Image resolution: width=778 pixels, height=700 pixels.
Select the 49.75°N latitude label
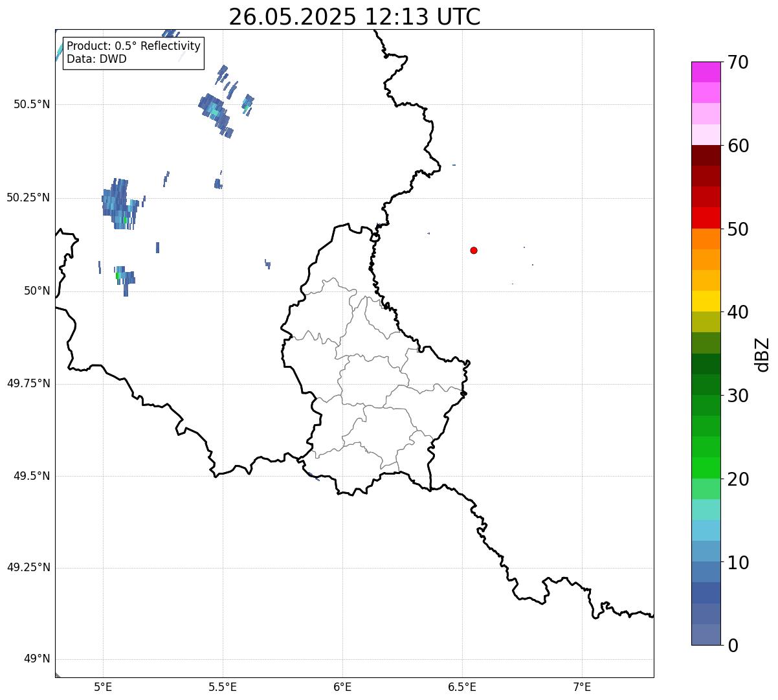(x=28, y=383)
